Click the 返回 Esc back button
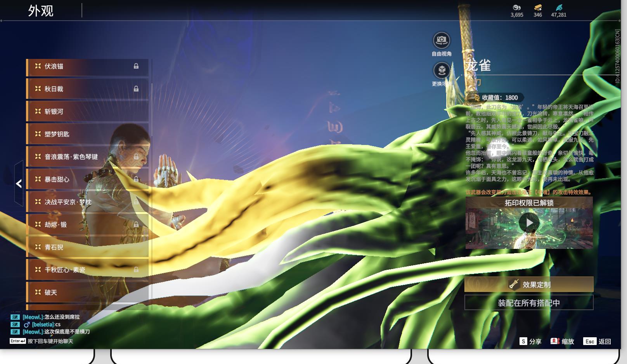Screen dimensions: 627x364 [x=598, y=342]
